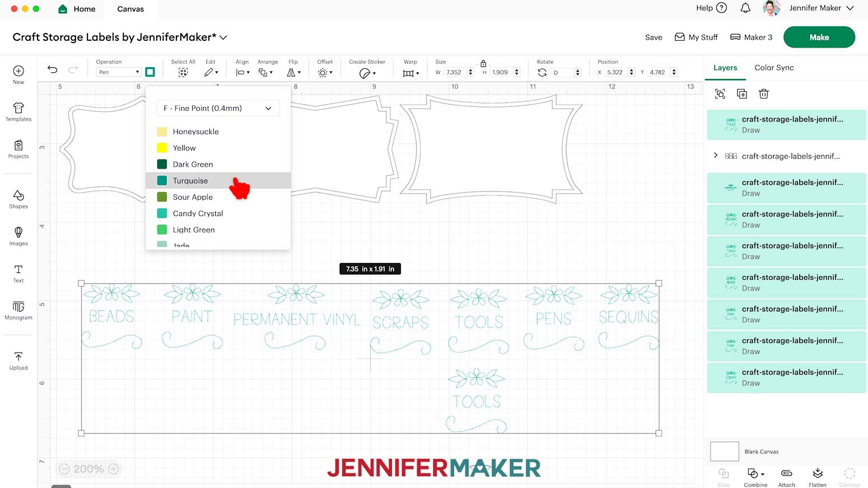The image size is (868, 488).
Task: Click the Select All icon
Action: point(183,72)
